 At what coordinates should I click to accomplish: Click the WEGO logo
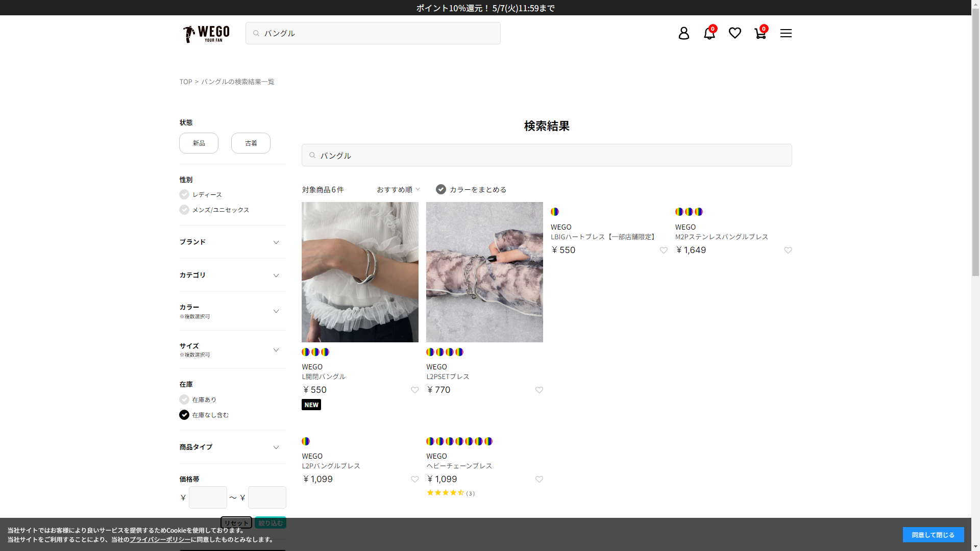click(206, 34)
